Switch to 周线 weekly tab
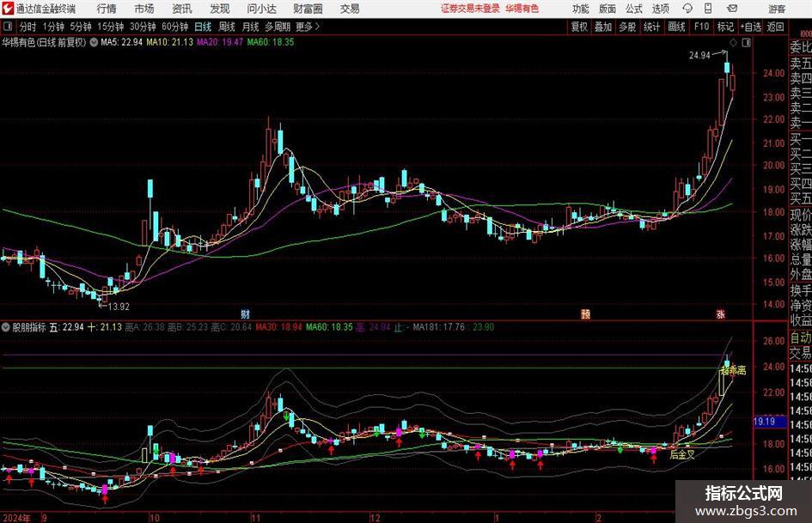 tap(227, 27)
